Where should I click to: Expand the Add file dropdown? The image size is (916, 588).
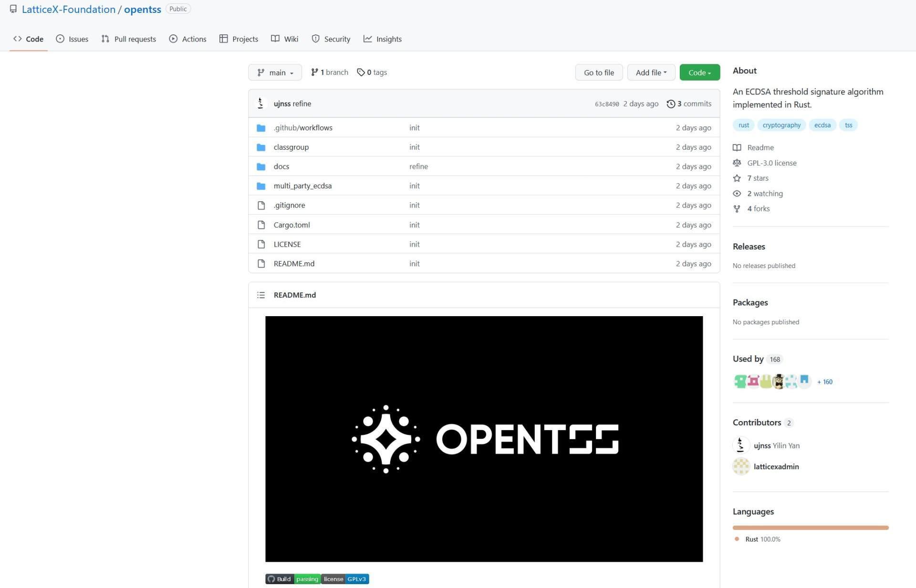tap(651, 72)
